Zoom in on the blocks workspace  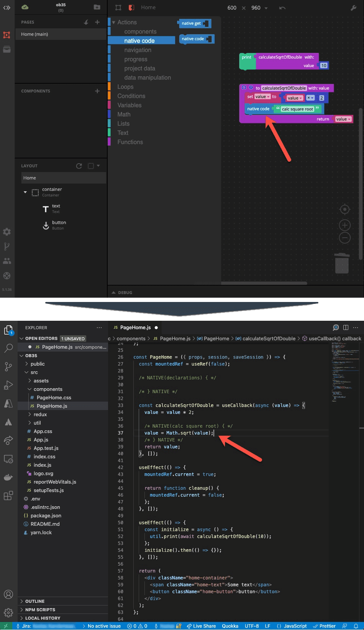345,225
